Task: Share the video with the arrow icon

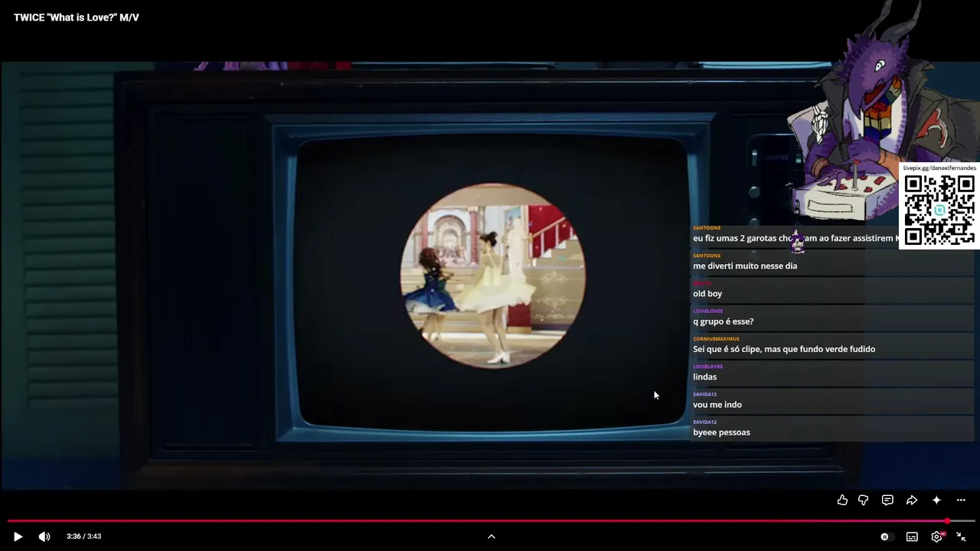Action: pyautogui.click(x=912, y=500)
